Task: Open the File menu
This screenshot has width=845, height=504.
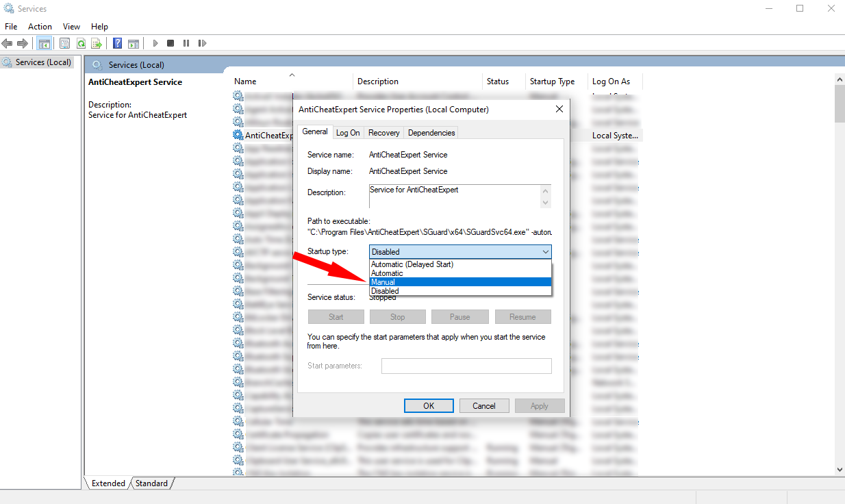Action: 11,27
